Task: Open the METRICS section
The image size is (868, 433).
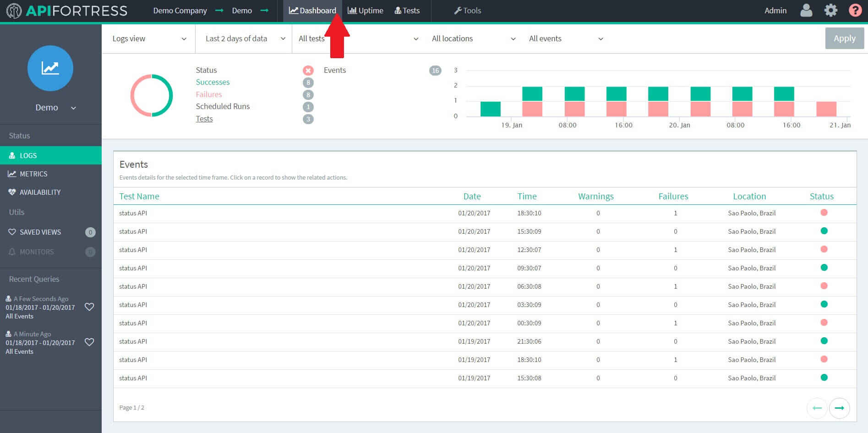Action: 33,174
